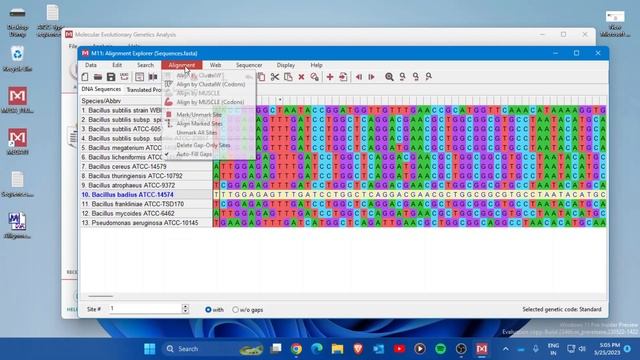Show hidden tray icons with the chevron

point(506,349)
